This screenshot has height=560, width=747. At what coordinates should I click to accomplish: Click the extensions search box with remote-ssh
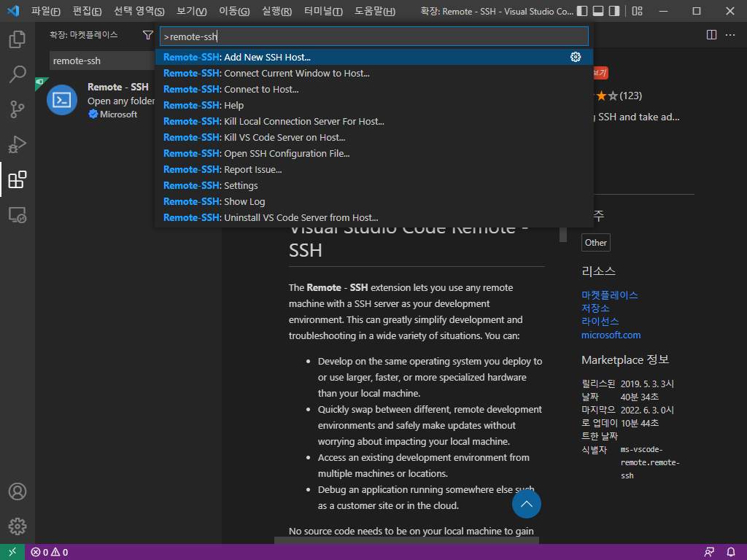pyautogui.click(x=102, y=61)
